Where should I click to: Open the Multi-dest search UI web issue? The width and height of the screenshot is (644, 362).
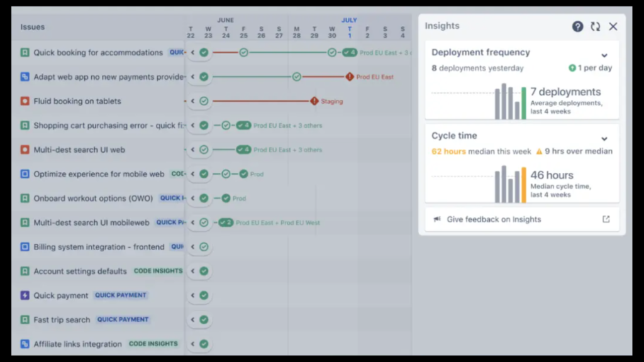pyautogui.click(x=79, y=150)
